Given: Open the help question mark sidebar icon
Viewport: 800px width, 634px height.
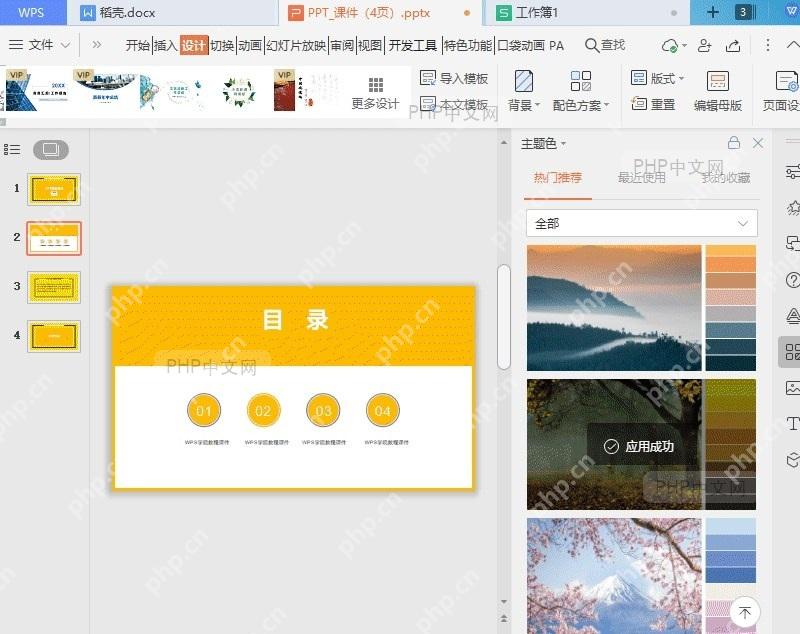Looking at the screenshot, I should [x=792, y=280].
